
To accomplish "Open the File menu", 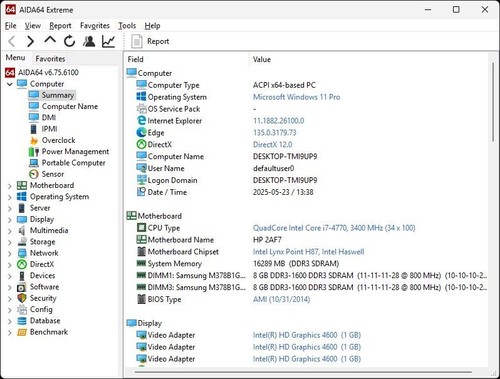I will (11, 26).
